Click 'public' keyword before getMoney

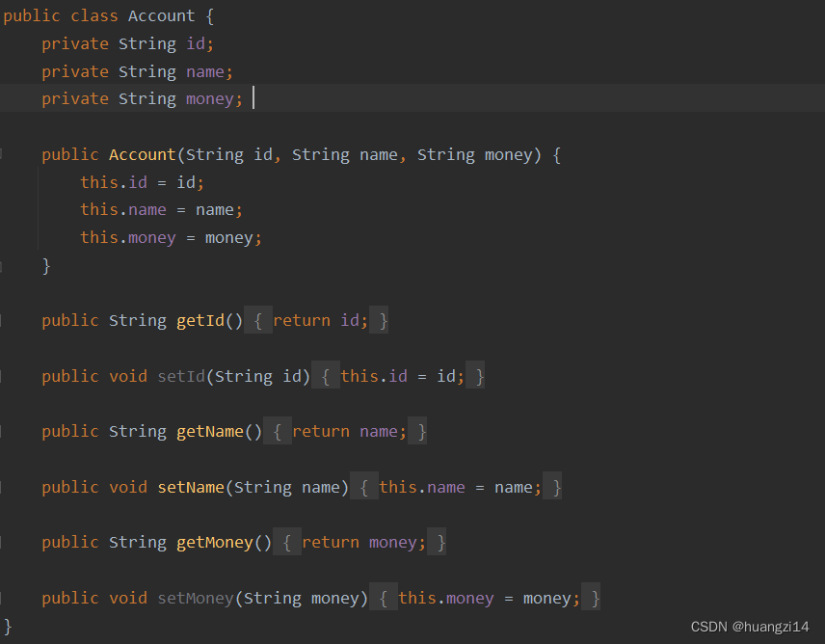[70, 543]
